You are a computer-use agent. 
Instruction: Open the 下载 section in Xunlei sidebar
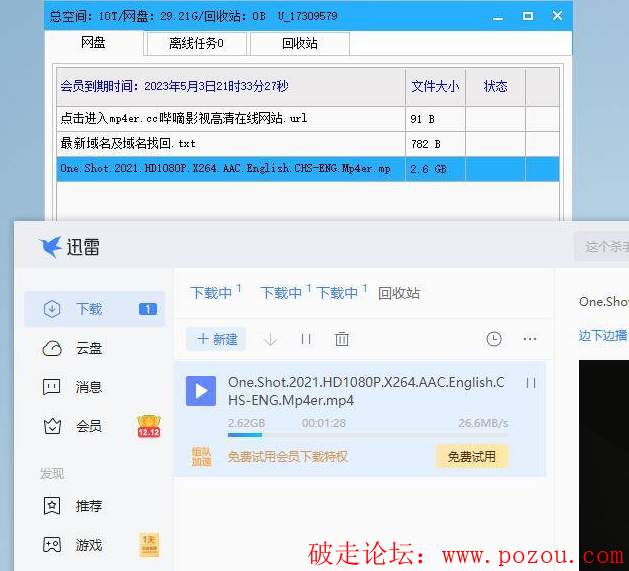click(x=95, y=309)
